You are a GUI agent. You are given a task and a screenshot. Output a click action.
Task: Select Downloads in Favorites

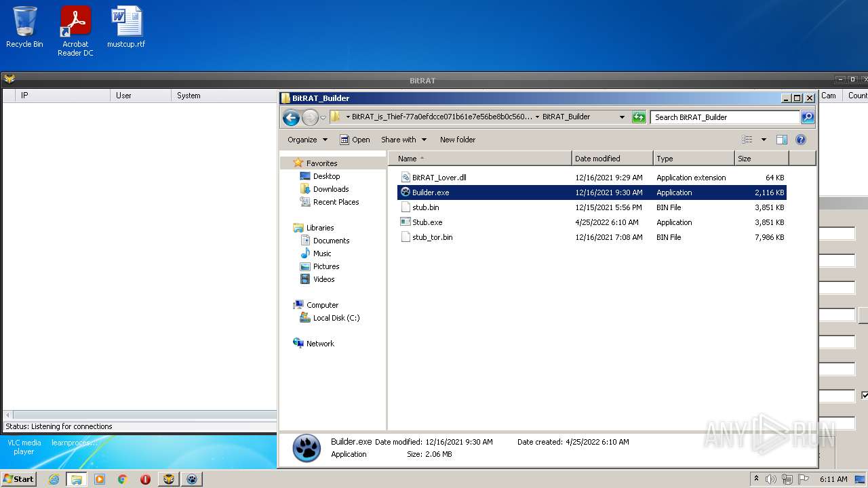coord(331,189)
